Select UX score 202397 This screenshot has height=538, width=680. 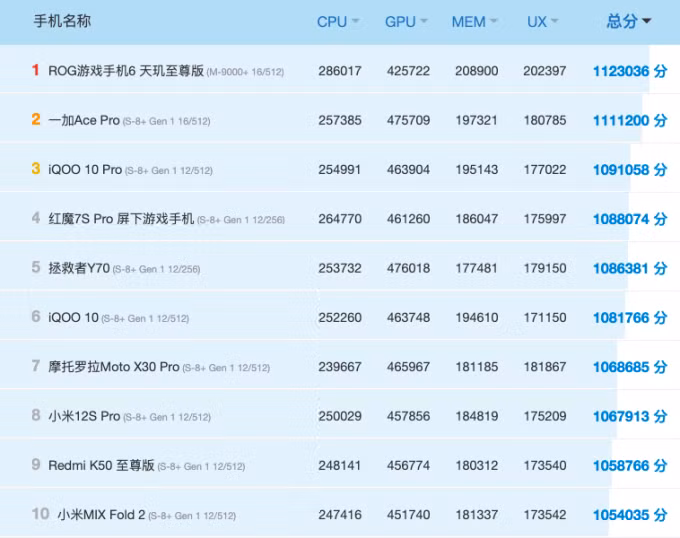544,71
